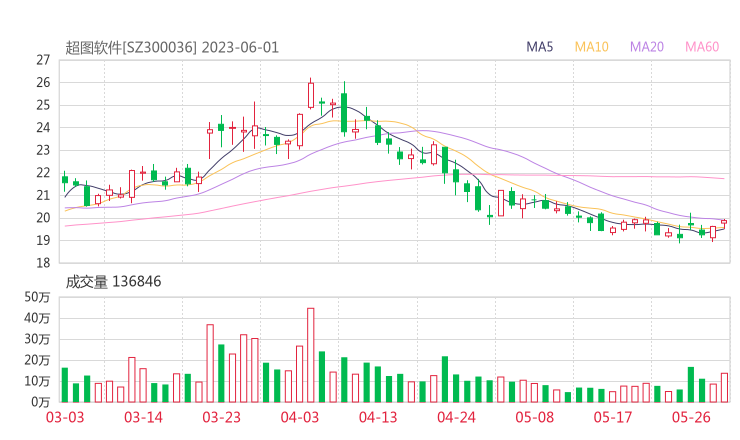Click the tallest volume bar near 45万
This screenshot has height=440, width=740.
[311, 355]
